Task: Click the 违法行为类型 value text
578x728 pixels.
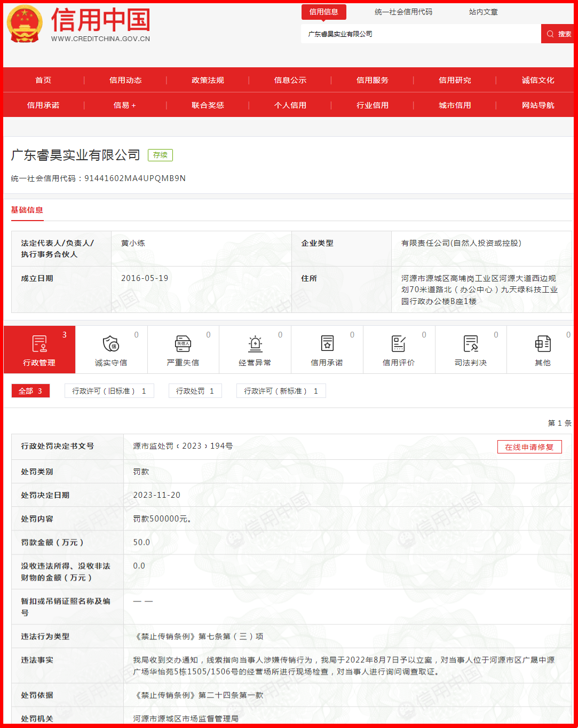Action: (198, 636)
